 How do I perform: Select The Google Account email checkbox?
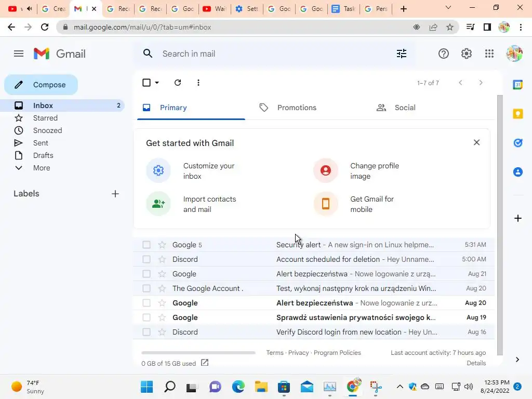point(146,288)
